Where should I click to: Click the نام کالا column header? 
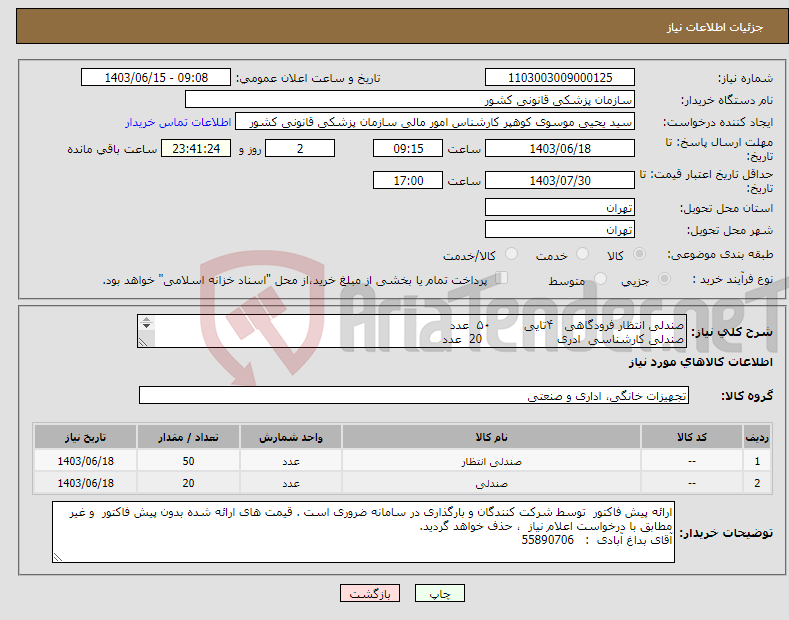[491, 437]
